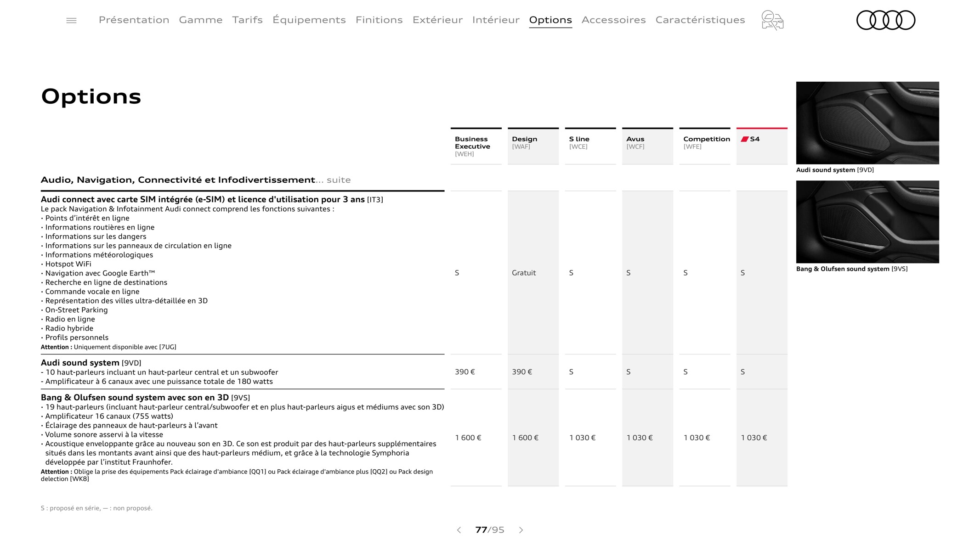
Task: Click the Profils personnels bullet
Action: tap(75, 337)
